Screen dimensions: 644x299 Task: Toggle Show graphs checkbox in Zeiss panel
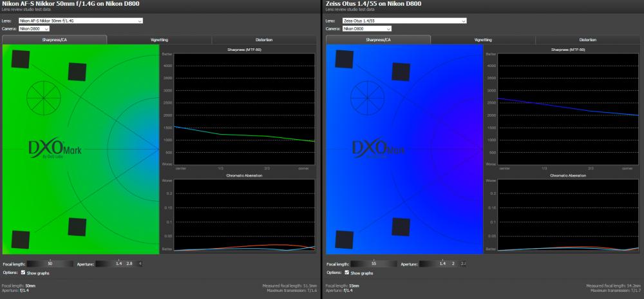346,273
